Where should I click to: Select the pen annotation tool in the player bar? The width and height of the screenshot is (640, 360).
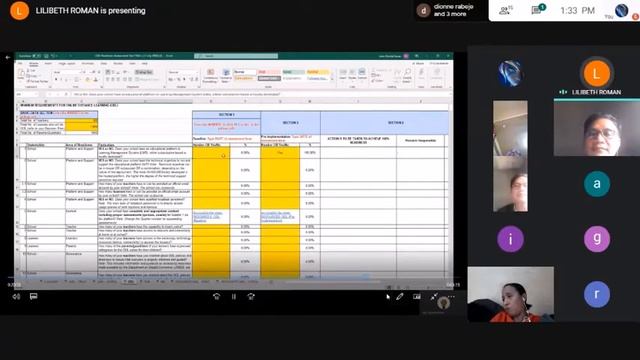(400, 296)
